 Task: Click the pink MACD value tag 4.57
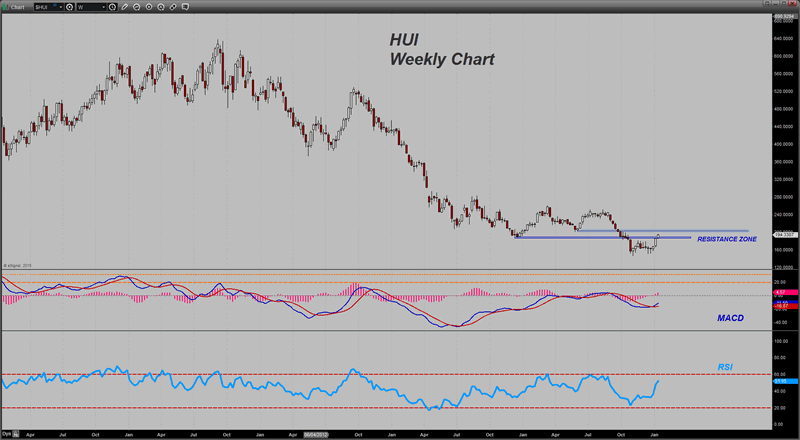tap(785, 292)
